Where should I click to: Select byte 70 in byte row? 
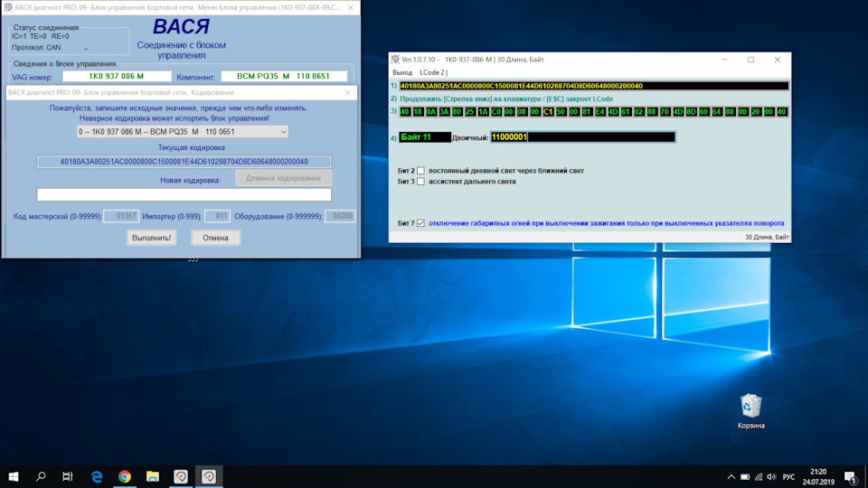(x=665, y=112)
